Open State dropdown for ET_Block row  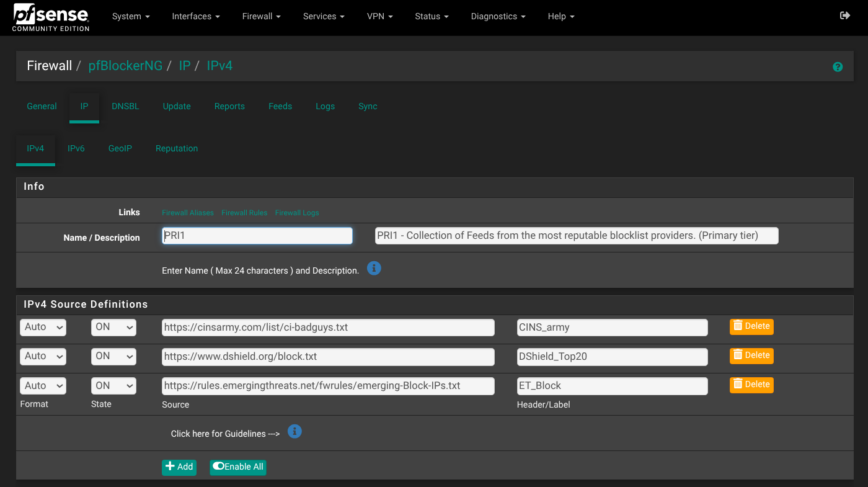coord(113,386)
